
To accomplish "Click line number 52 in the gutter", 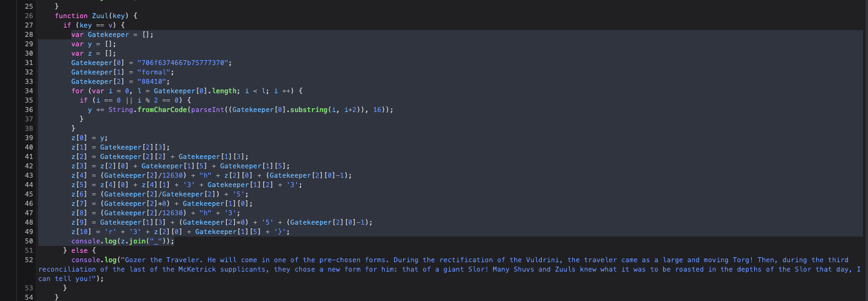I will tap(29, 260).
